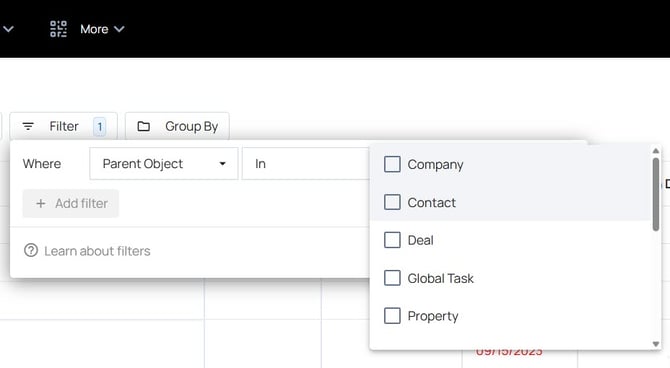Open the In operator dropdown
The height and width of the screenshot is (368, 670).
[306, 164]
